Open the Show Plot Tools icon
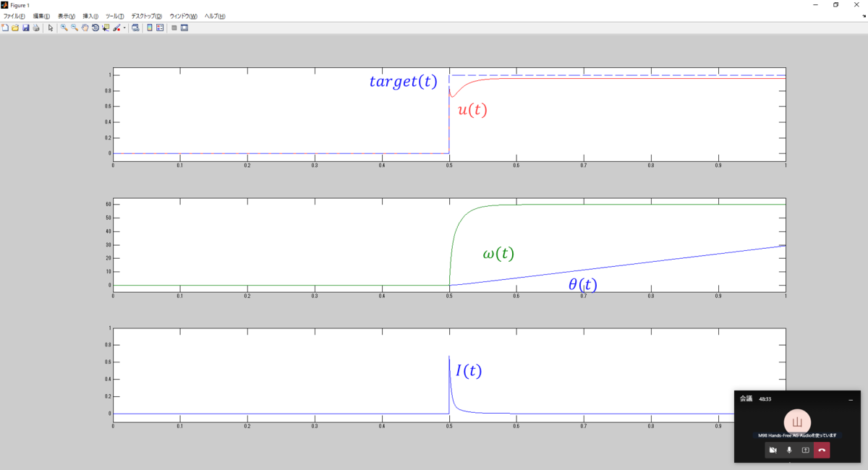Image resolution: width=868 pixels, height=470 pixels. pos(185,28)
